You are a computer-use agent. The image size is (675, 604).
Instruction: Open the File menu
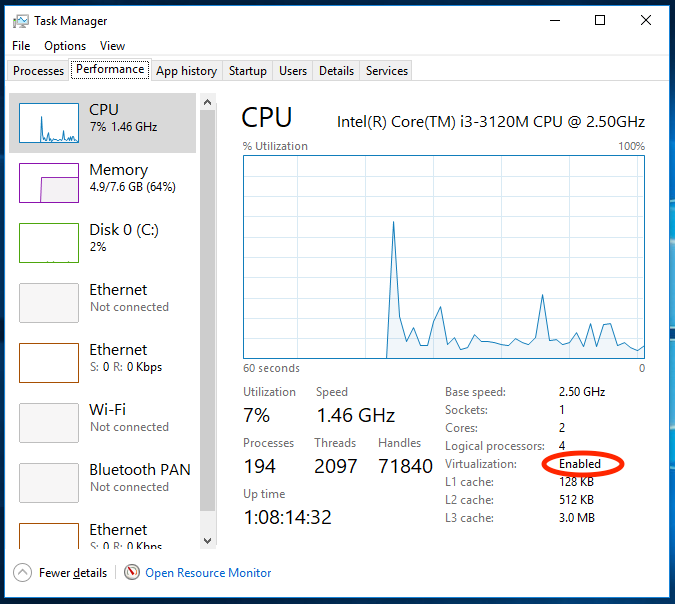(x=21, y=46)
